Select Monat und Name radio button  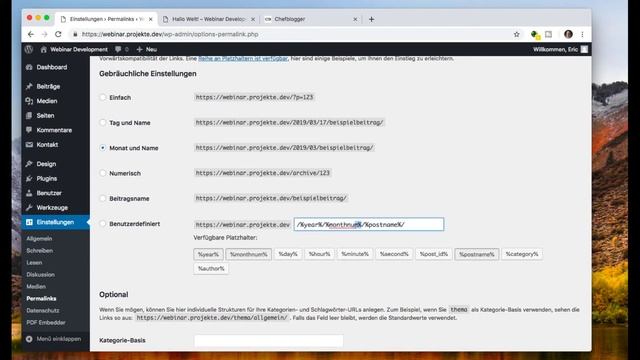[x=103, y=148]
